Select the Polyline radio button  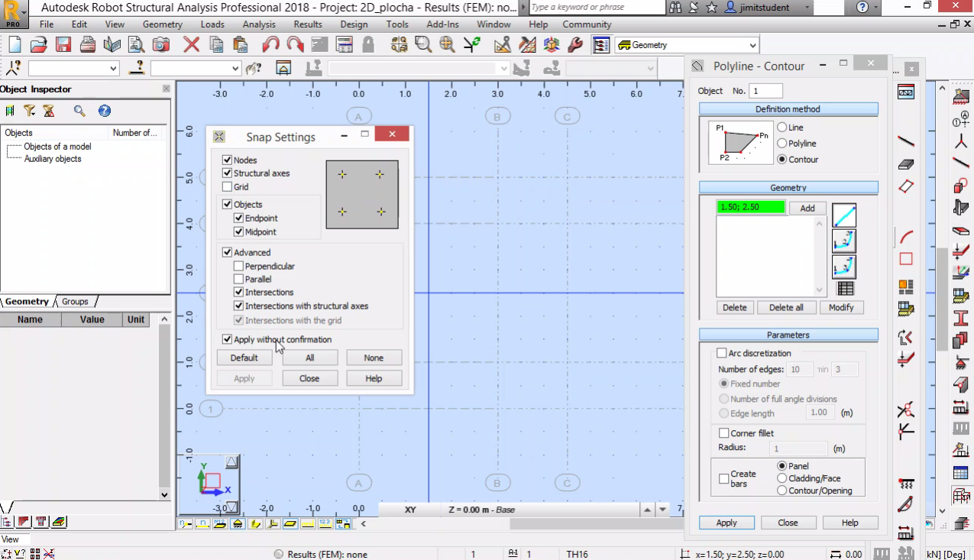[x=782, y=144]
